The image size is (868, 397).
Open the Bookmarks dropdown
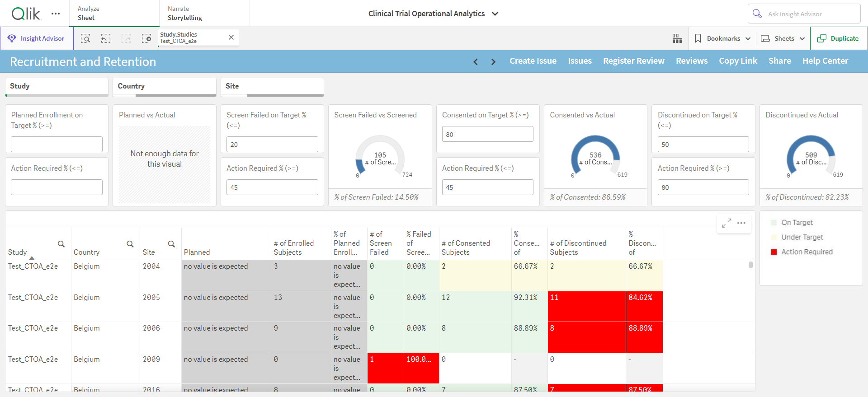[722, 38]
